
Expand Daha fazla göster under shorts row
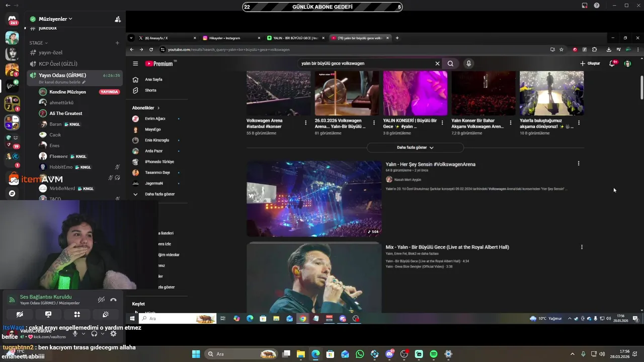[x=415, y=147]
